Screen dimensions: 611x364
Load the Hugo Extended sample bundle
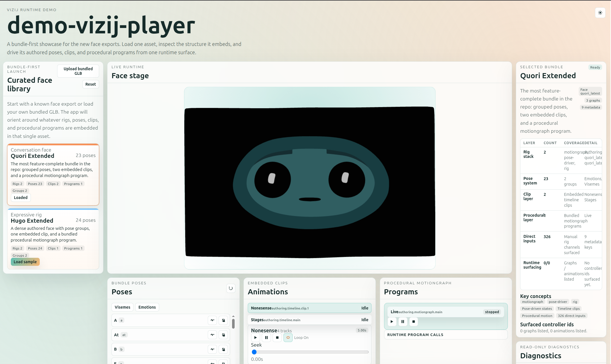click(x=25, y=262)
